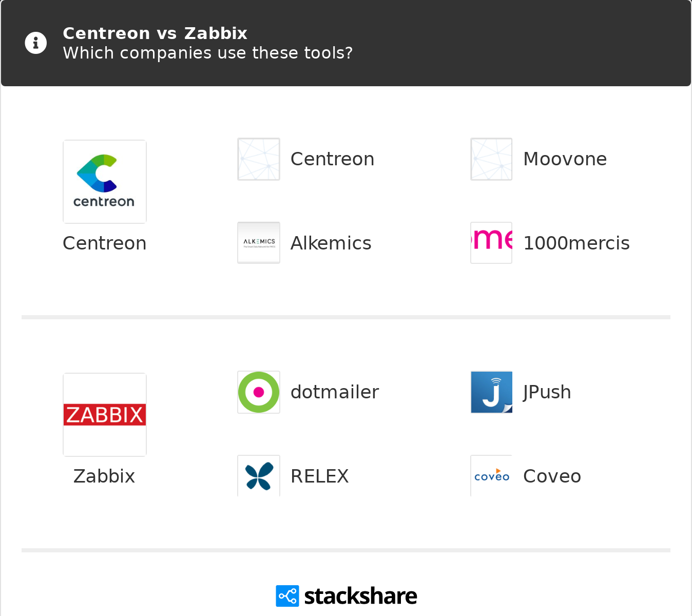Click the stackshare wordmark in footer
Image resolution: width=692 pixels, height=616 pixels.
click(360, 596)
